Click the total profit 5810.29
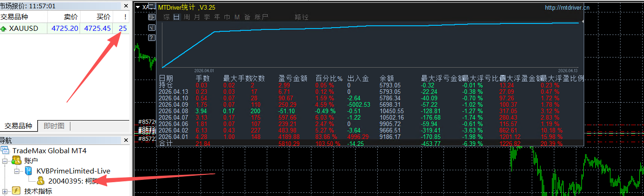Image resolution: width=644 pixels, height=196 pixels. click(289, 144)
